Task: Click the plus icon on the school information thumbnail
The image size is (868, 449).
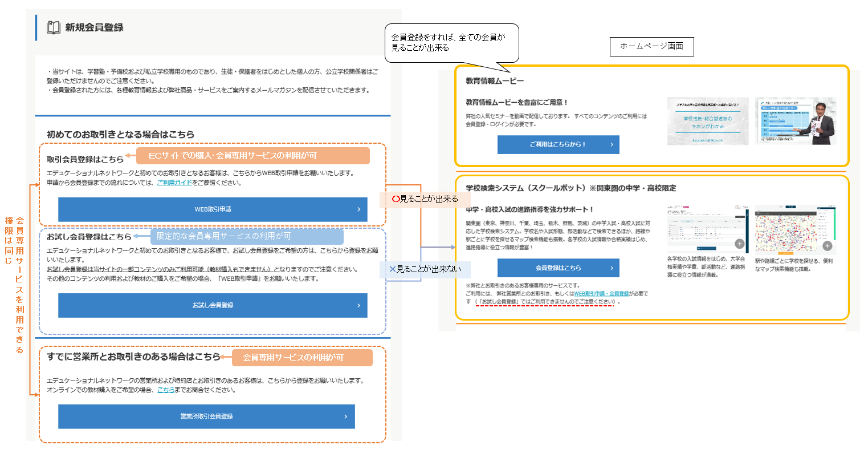Action: pyautogui.click(x=739, y=244)
